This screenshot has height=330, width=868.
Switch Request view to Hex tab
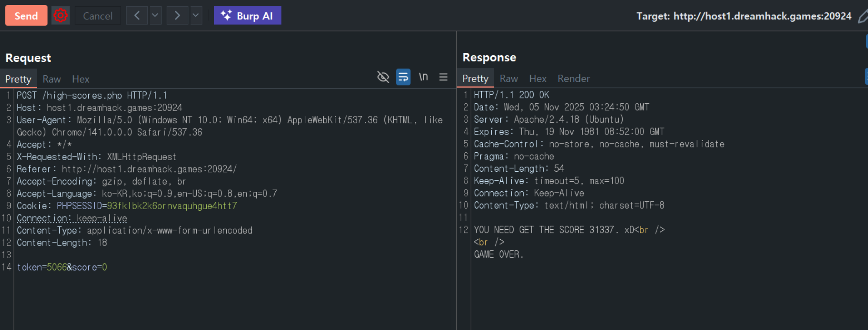point(81,79)
